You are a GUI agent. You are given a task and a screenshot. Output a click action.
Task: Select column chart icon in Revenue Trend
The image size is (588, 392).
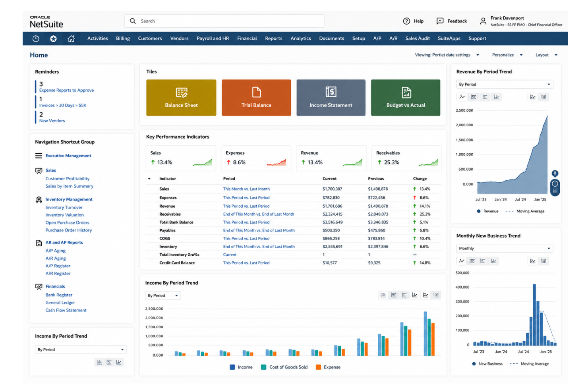click(496, 97)
